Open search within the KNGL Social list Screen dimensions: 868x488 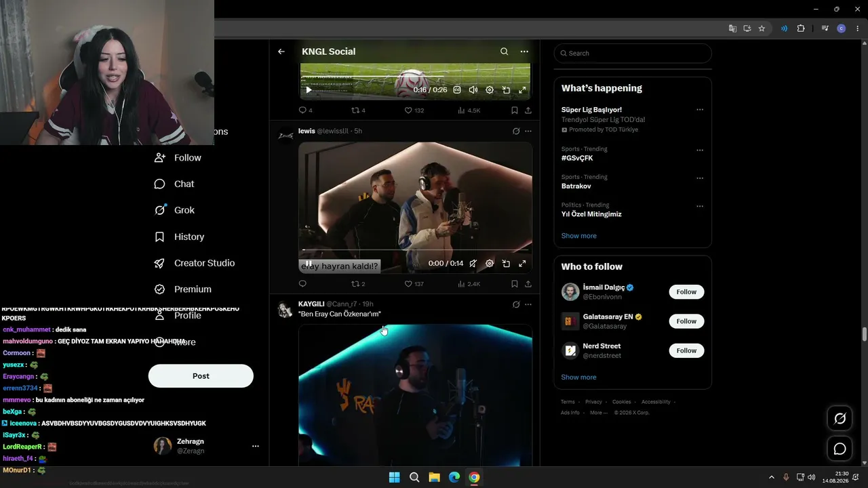click(504, 52)
